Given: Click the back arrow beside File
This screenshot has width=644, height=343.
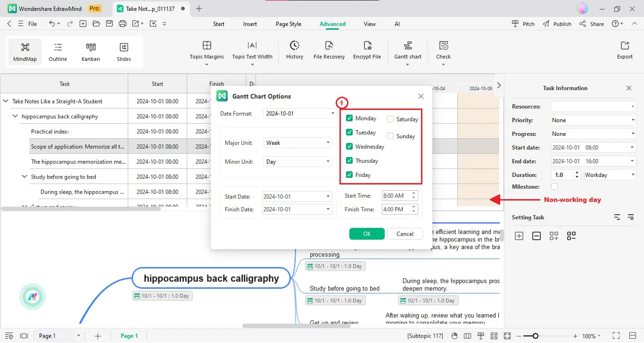Looking at the screenshot, I should 9,24.
